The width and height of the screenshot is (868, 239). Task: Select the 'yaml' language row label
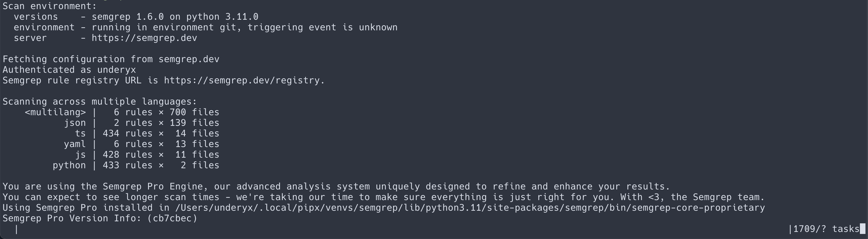click(x=75, y=144)
